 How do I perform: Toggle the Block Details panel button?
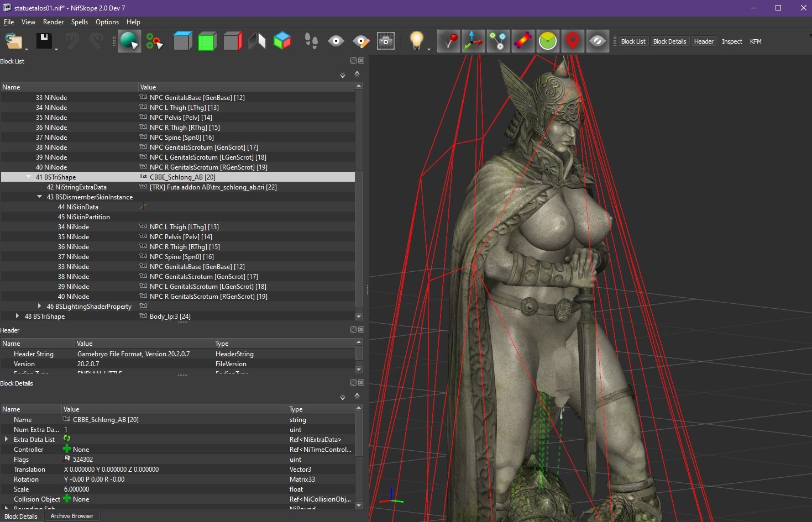[x=669, y=41]
